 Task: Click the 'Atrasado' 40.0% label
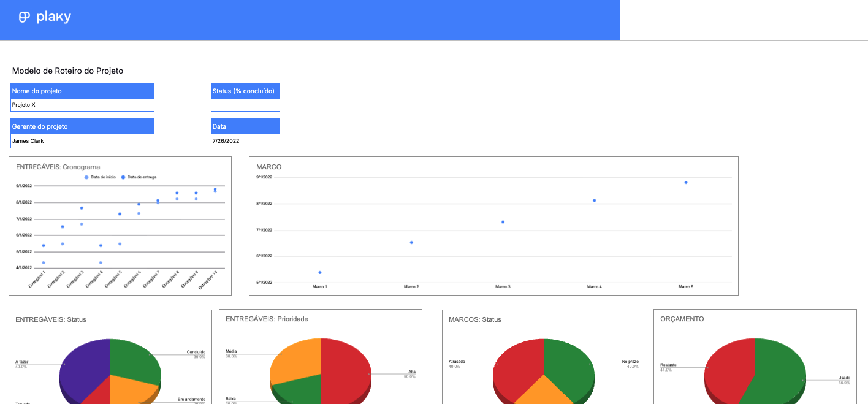click(457, 364)
